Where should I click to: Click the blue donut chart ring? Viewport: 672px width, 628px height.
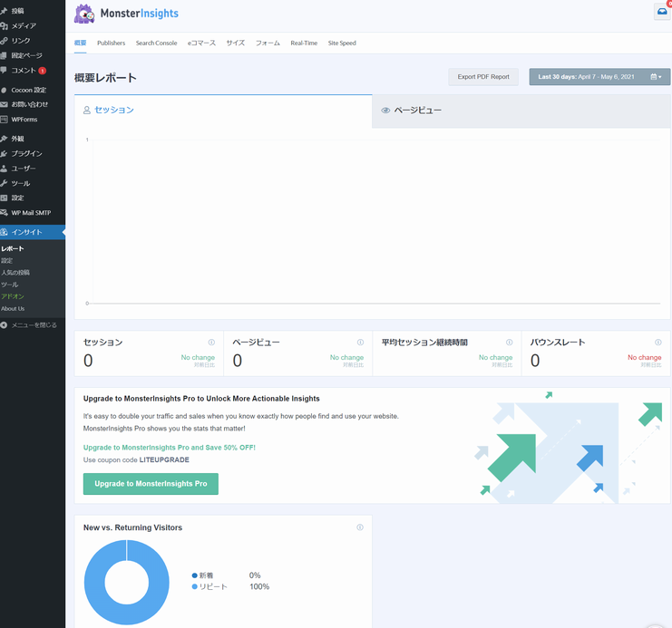(93, 583)
